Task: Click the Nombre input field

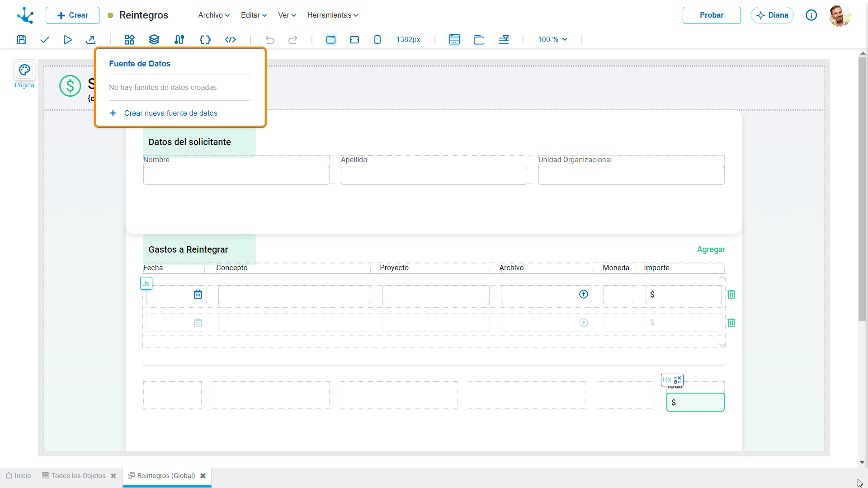Action: point(236,176)
